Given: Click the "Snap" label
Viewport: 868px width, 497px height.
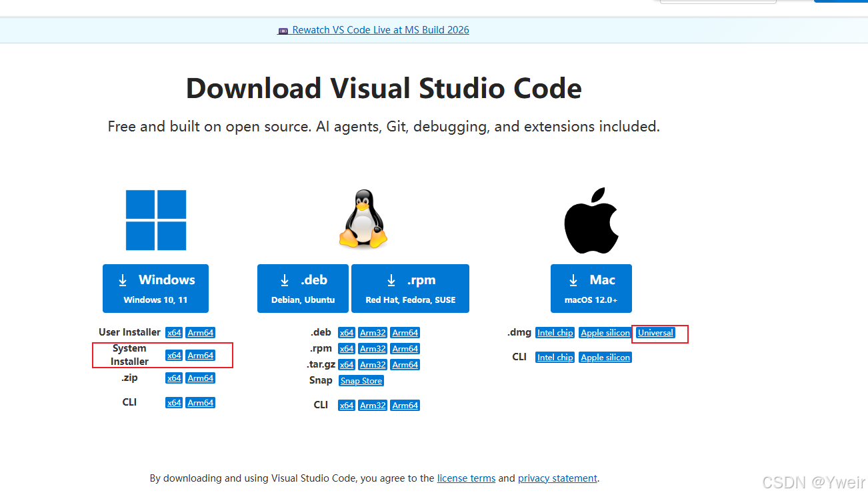Looking at the screenshot, I should point(321,380).
